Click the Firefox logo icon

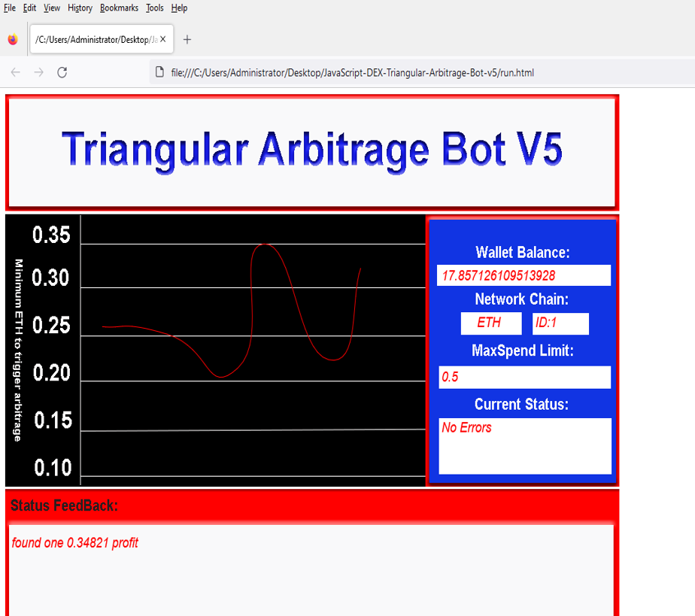pos(12,39)
